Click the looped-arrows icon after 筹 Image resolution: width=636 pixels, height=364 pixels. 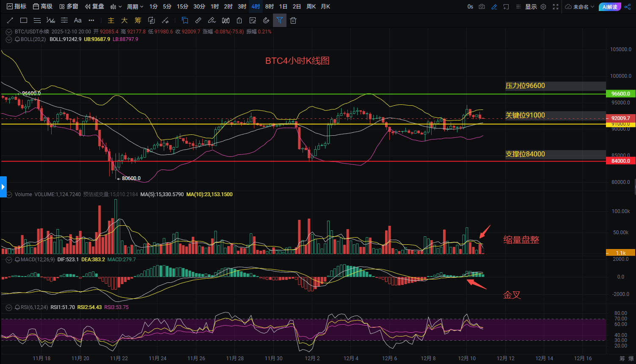151,20
